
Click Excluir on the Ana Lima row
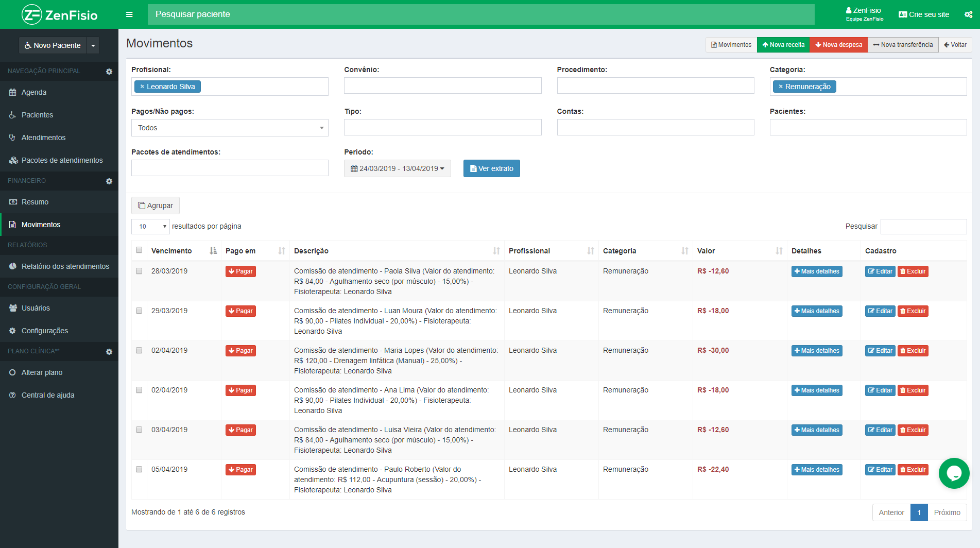(x=913, y=390)
